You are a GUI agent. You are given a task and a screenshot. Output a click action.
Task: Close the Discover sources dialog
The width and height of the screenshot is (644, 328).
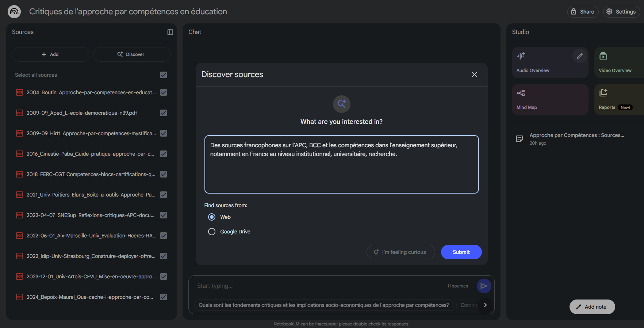474,75
